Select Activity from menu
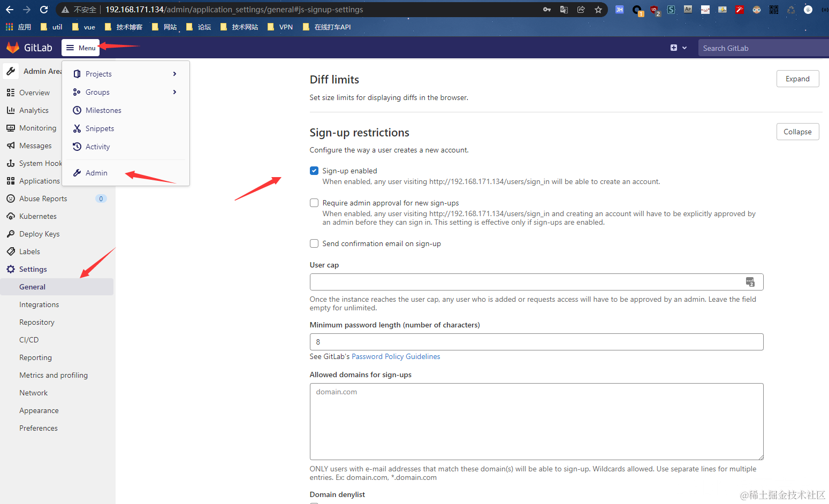The height and width of the screenshot is (504, 829). click(126, 147)
